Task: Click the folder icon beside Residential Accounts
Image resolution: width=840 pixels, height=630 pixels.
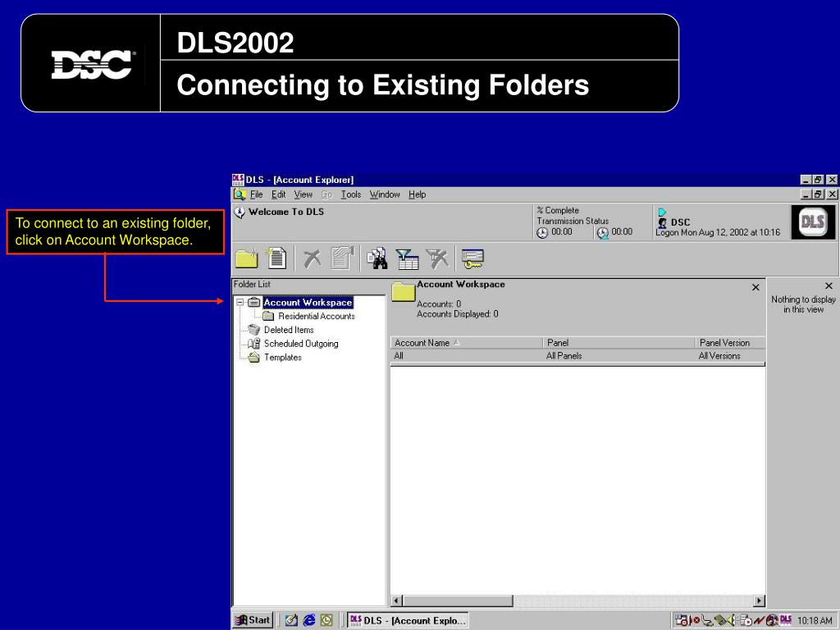Action: coord(268,316)
